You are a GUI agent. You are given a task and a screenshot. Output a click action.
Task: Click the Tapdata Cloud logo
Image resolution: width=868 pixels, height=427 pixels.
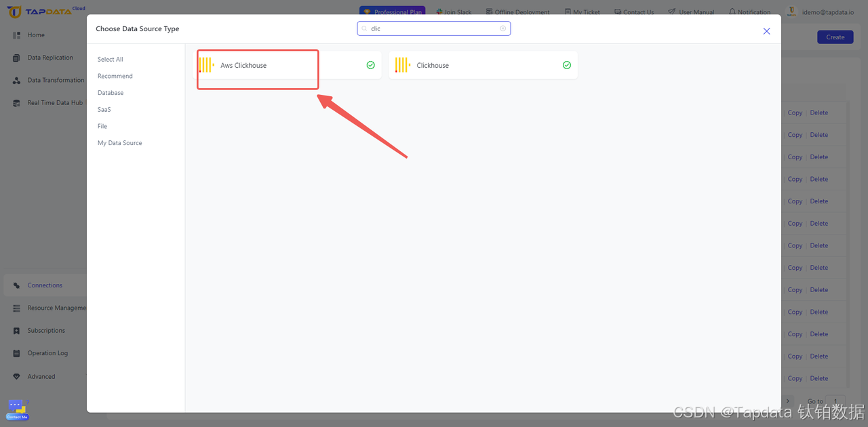tap(46, 12)
